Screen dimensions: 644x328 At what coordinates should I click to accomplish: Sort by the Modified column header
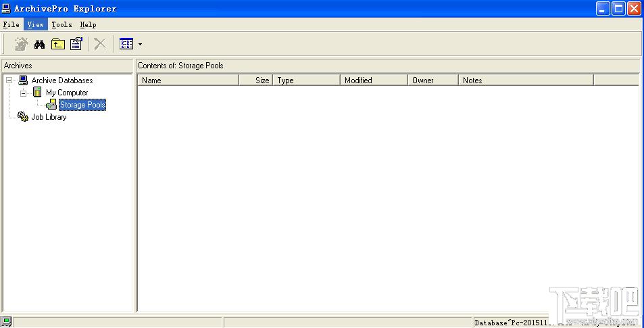point(373,80)
